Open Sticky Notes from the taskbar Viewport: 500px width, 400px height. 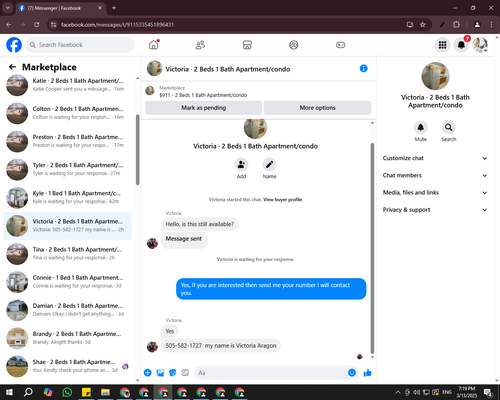(x=86, y=392)
